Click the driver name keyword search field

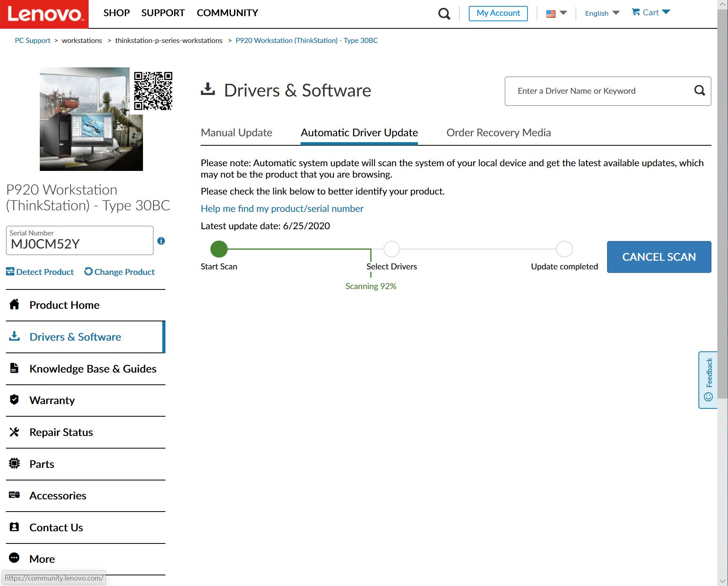pos(599,91)
